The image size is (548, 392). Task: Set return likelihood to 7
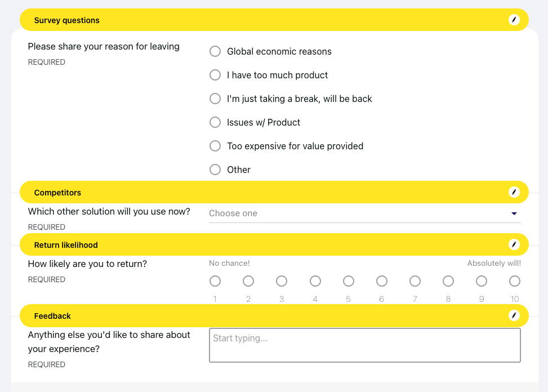point(415,280)
